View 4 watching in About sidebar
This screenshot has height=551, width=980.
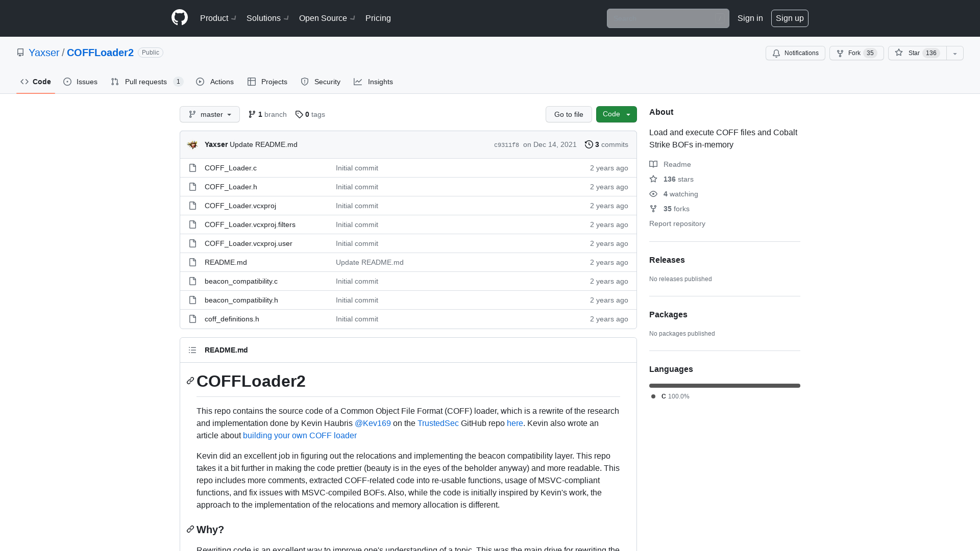[674, 194]
